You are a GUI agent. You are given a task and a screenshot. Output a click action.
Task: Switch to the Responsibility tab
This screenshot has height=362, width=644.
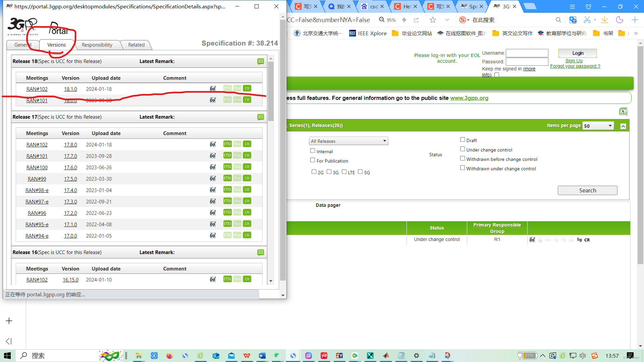[x=97, y=45]
